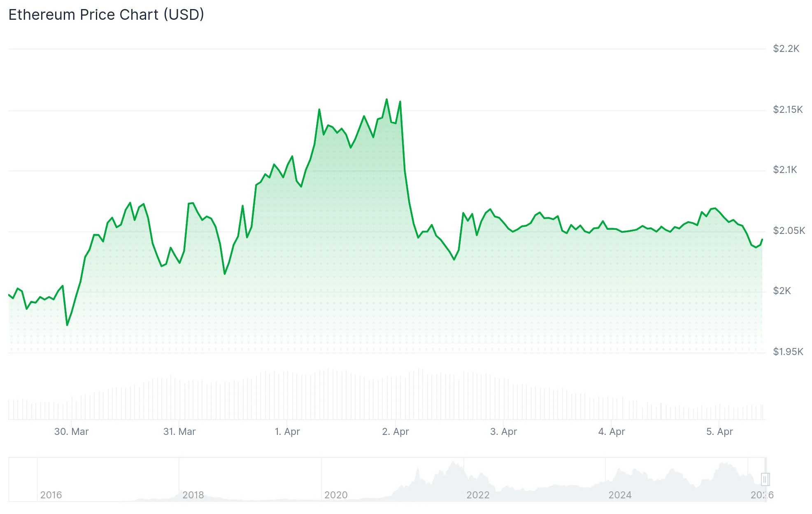The width and height of the screenshot is (812, 514).
Task: Select 2020 on the navigator timeline
Action: 336,495
